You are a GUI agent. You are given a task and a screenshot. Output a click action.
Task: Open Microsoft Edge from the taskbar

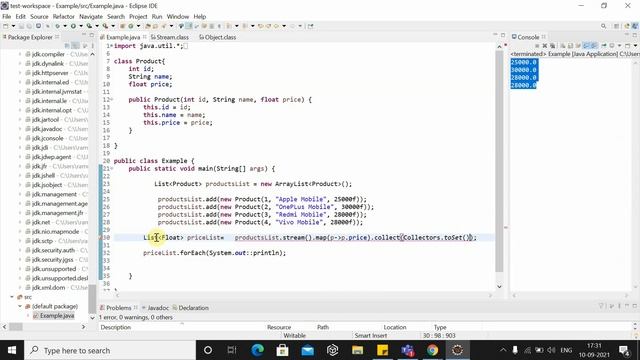[257, 350]
